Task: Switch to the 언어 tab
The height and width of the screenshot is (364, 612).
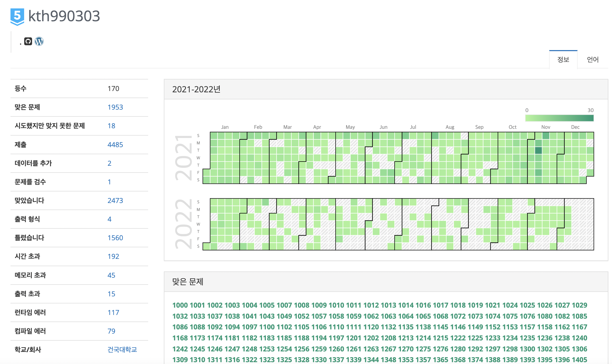Action: 592,60
